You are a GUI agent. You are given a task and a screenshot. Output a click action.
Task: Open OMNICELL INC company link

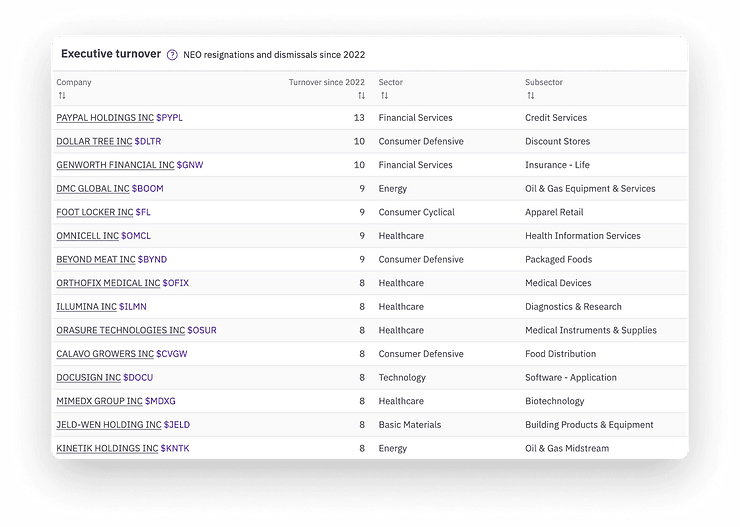coord(87,236)
